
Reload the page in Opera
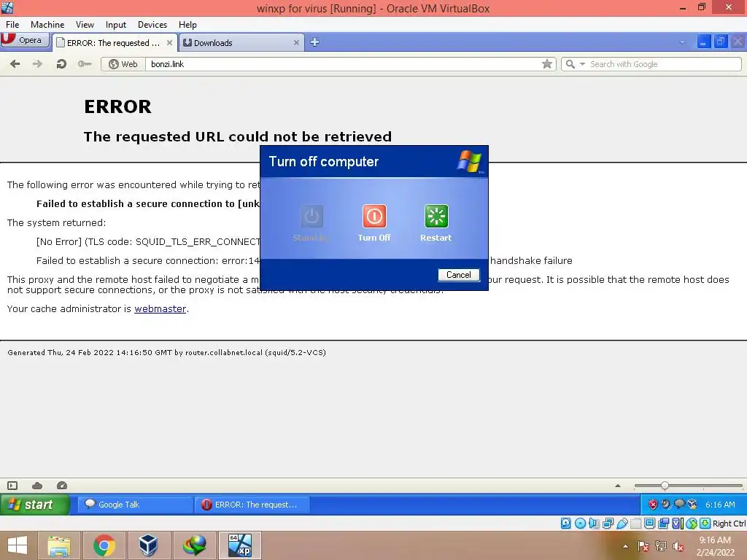pyautogui.click(x=61, y=64)
